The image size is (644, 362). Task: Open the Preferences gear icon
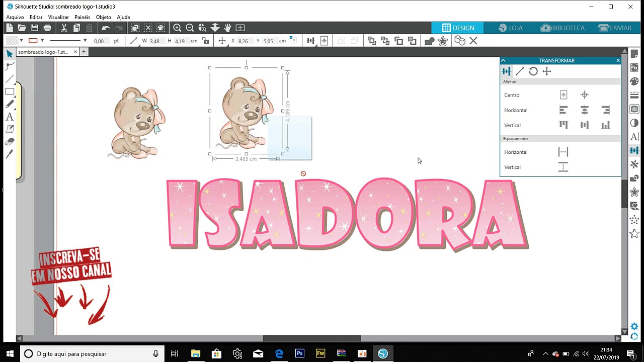pos(634,327)
